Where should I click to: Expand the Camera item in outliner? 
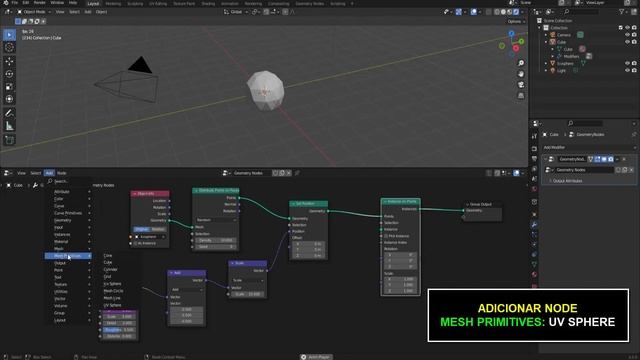[546, 35]
